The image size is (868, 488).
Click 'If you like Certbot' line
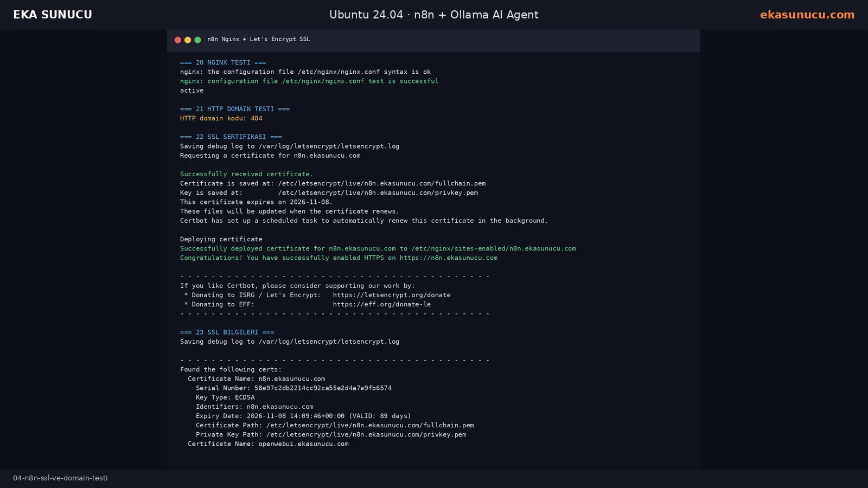tap(297, 286)
